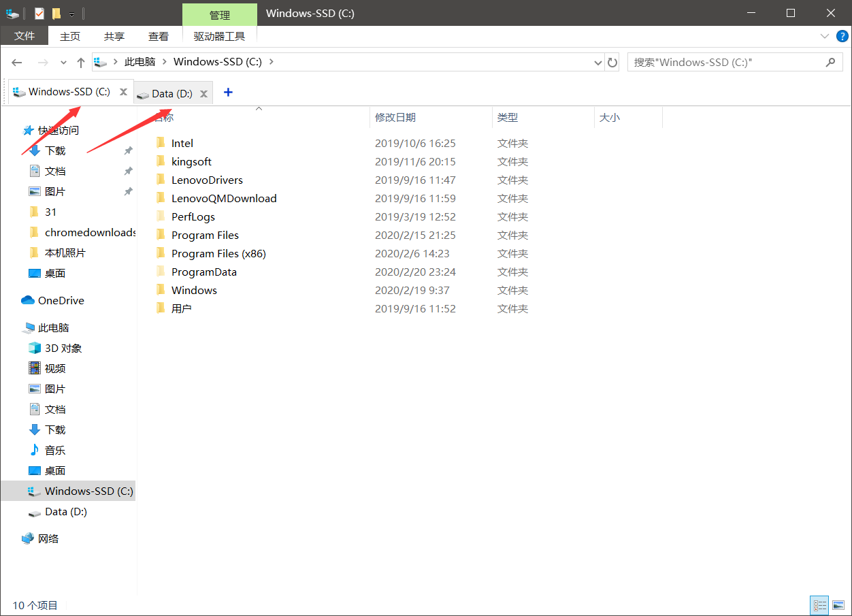Go up one folder level arrow
Image resolution: width=852 pixels, height=616 pixels.
pyautogui.click(x=81, y=63)
